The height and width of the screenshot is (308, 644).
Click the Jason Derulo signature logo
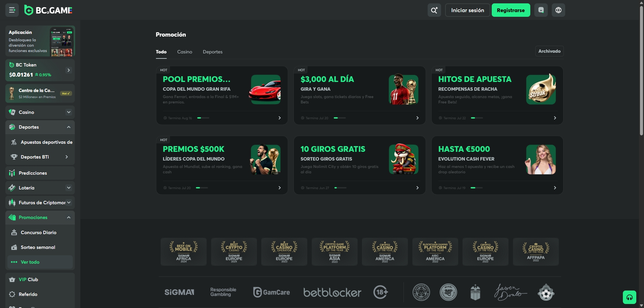[511, 292]
